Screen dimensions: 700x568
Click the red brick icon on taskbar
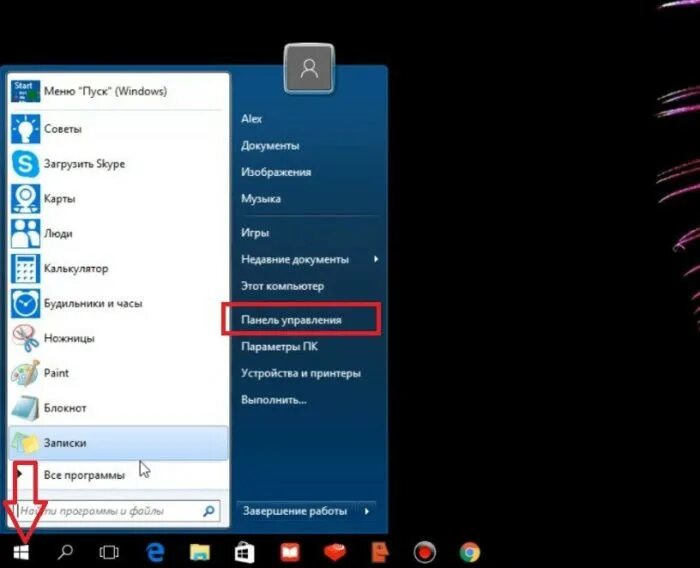[x=335, y=552]
